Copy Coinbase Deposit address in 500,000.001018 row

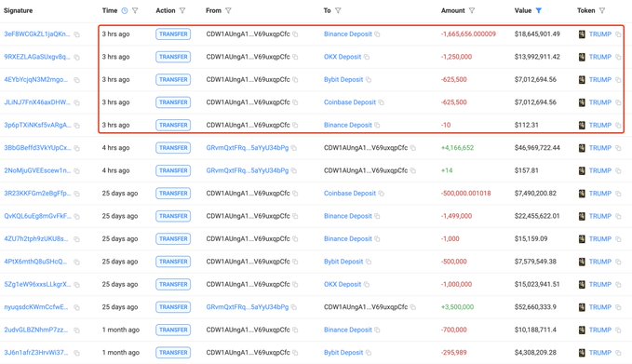coord(381,194)
